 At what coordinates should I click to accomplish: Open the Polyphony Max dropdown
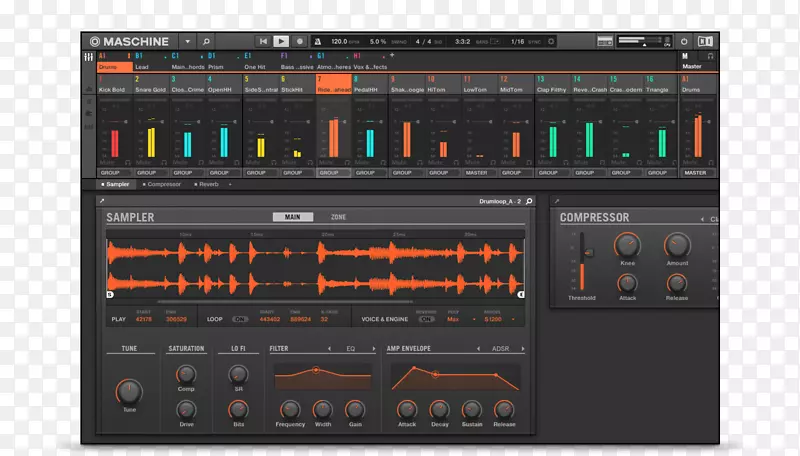tap(455, 319)
